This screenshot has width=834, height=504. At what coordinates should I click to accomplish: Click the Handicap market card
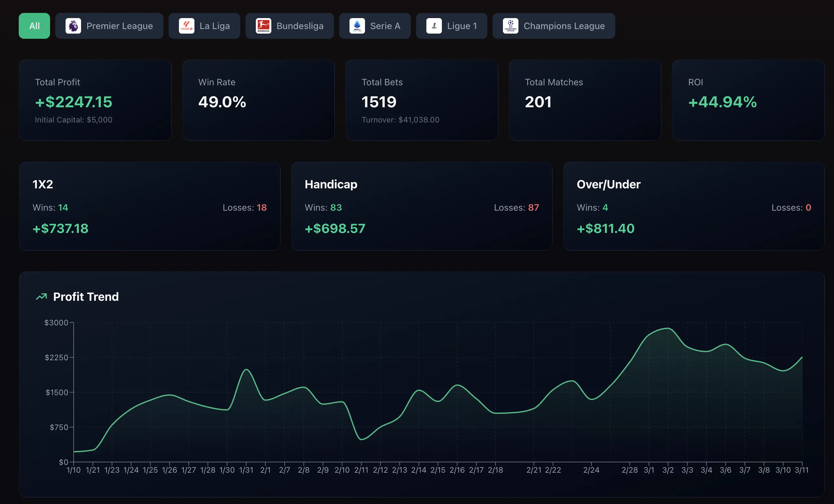point(422,206)
